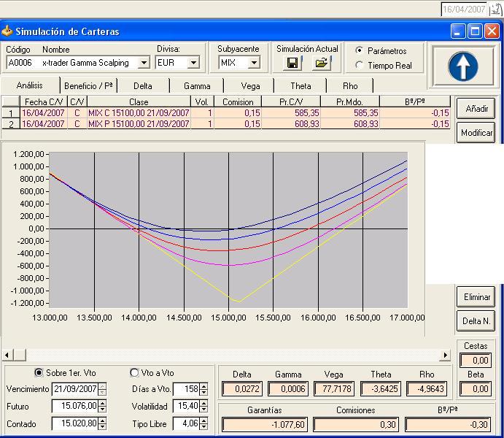Image resolution: width=504 pixels, height=438 pixels.
Task: Click the calendar icon next to the date
Action: [x=496, y=9]
